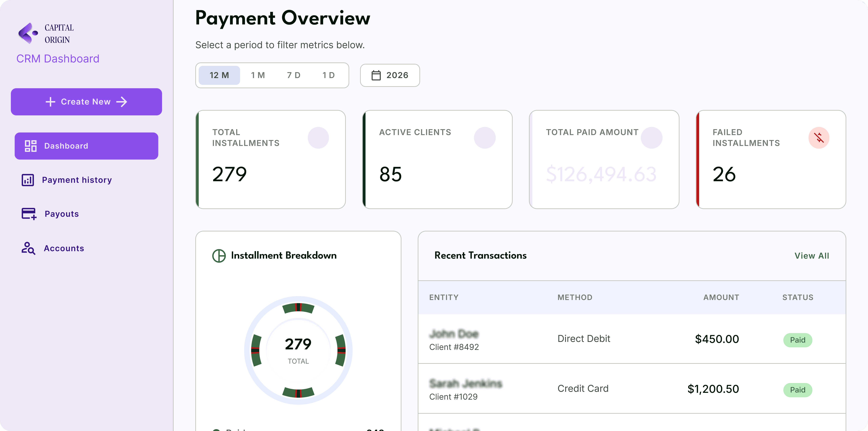Screen dimensions: 868x431
Task: Switch the period filter to 1 M
Action: [x=258, y=75]
